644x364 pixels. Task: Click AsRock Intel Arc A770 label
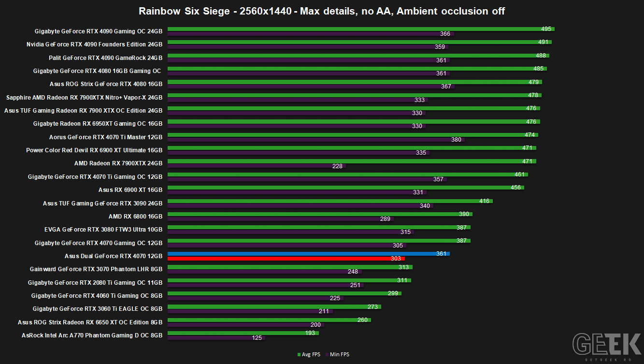[x=92, y=335]
